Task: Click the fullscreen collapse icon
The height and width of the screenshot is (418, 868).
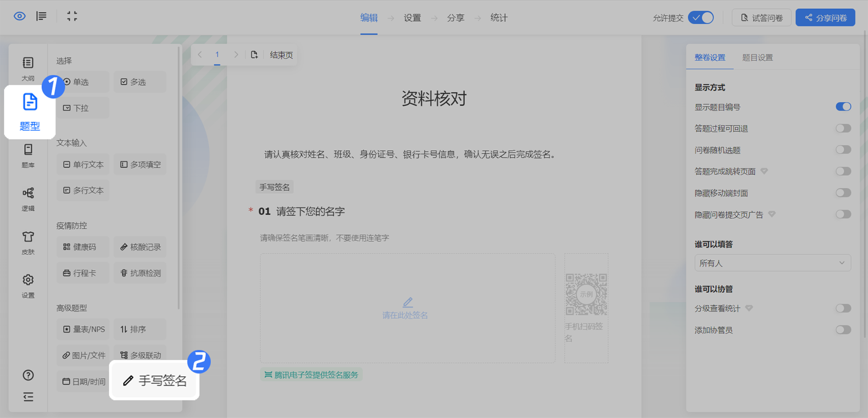Action: (72, 16)
